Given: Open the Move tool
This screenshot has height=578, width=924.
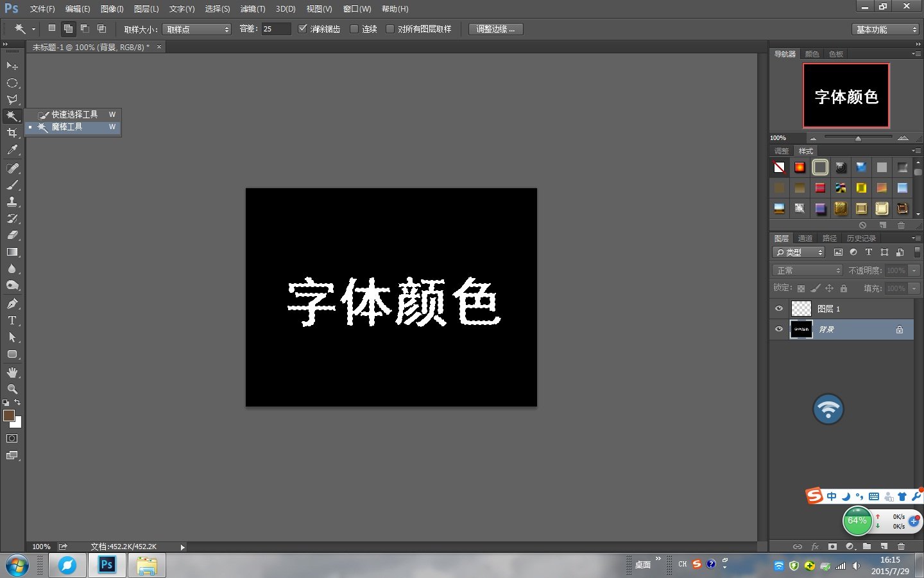Looking at the screenshot, I should [12, 66].
